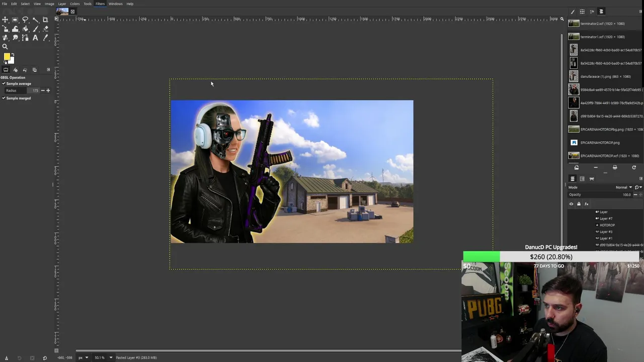Image resolution: width=644 pixels, height=362 pixels.
Task: Select the Text tool
Action: pos(35,38)
